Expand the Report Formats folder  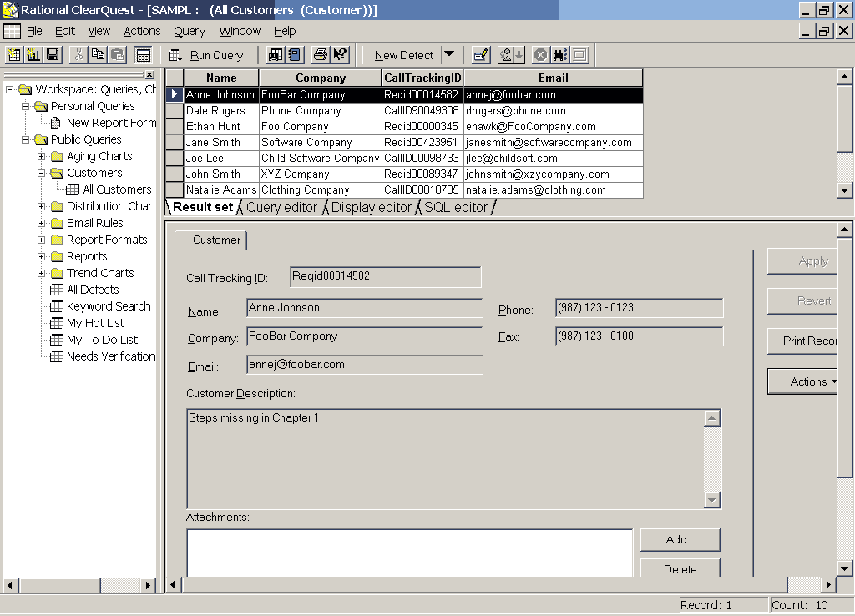coord(42,240)
